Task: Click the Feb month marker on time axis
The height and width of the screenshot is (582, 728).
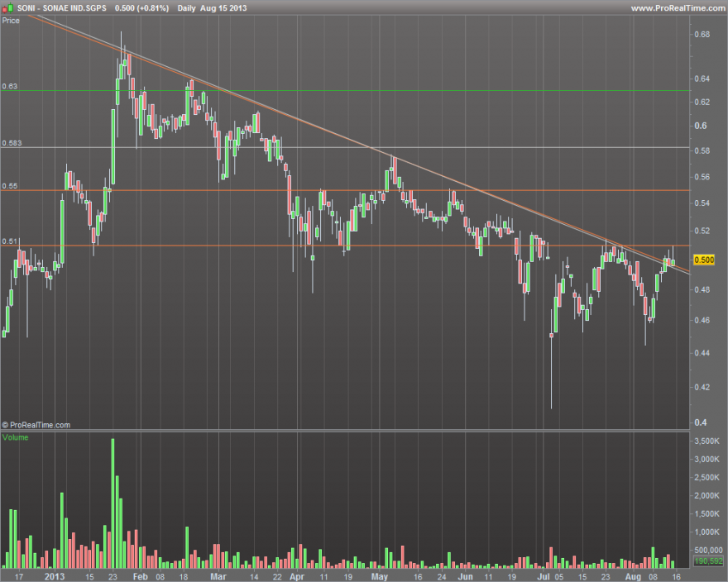Action: (140, 576)
